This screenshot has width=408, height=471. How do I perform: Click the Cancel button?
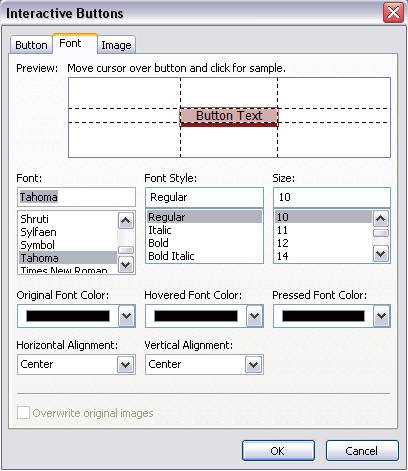point(362,451)
